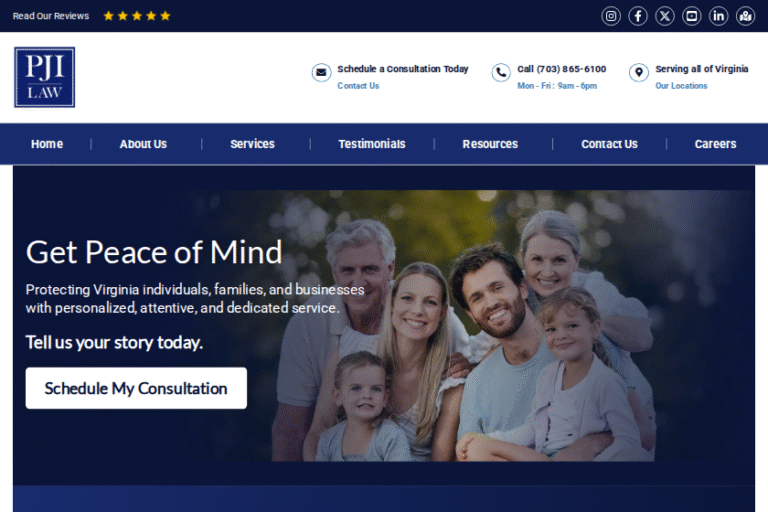Image resolution: width=768 pixels, height=512 pixels.
Task: Open the X (Twitter) profile icon
Action: click(665, 16)
